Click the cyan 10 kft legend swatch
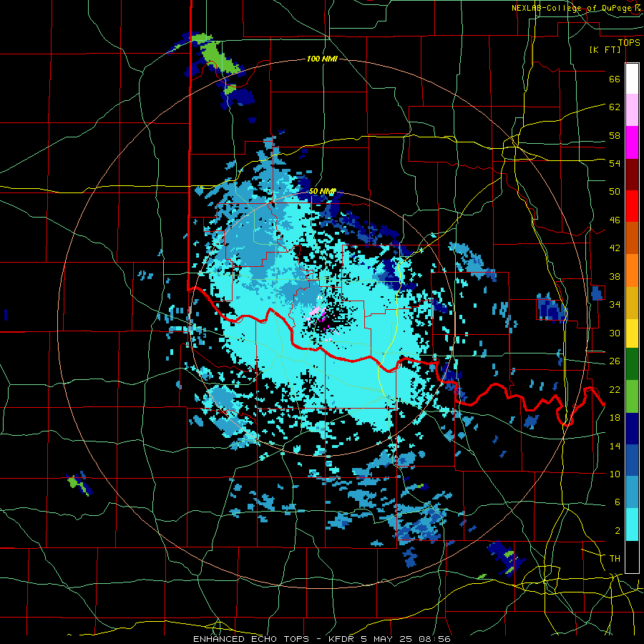644x644 pixels. (x=632, y=525)
